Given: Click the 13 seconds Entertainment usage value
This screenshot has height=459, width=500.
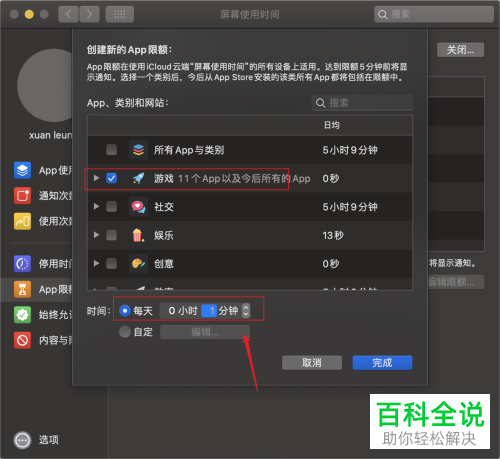Looking at the screenshot, I should point(333,235).
